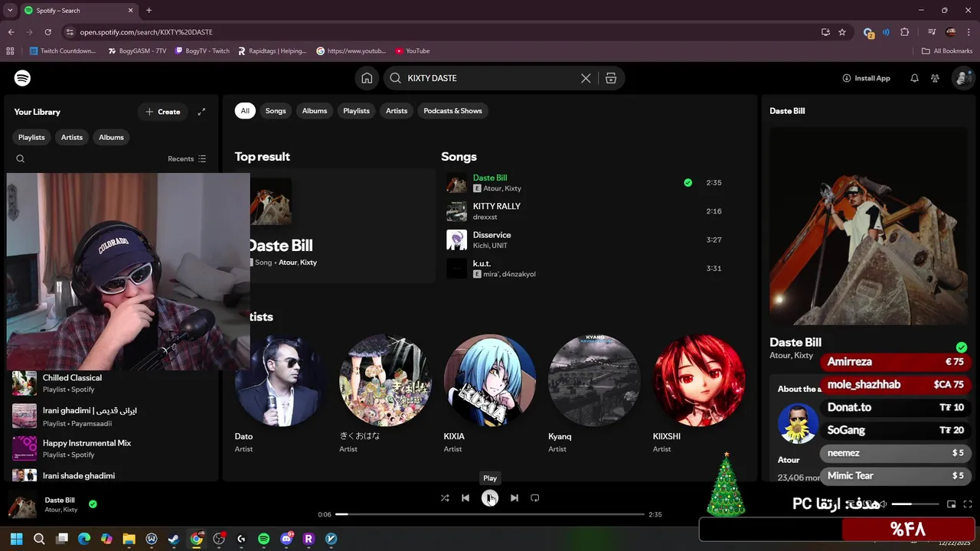Select the All results tab
The width and height of the screenshot is (980, 551).
click(x=245, y=111)
